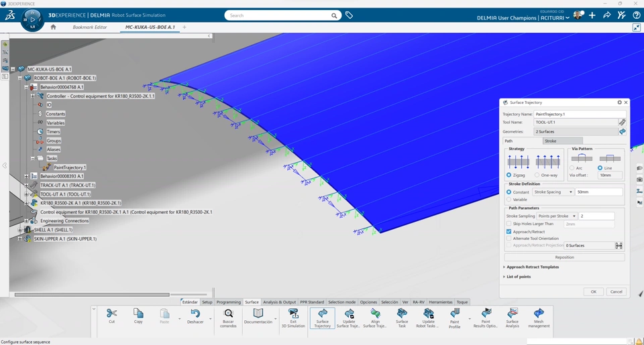Enable Skip Holes Larger Than checkbox
This screenshot has height=345, width=644.
coord(509,224)
